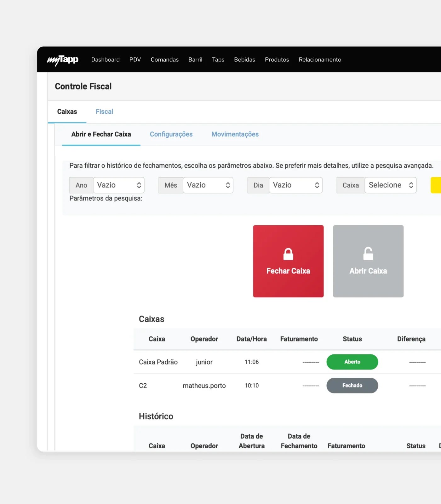Open the Dashboard menu item
This screenshot has width=441, height=504.
point(106,60)
